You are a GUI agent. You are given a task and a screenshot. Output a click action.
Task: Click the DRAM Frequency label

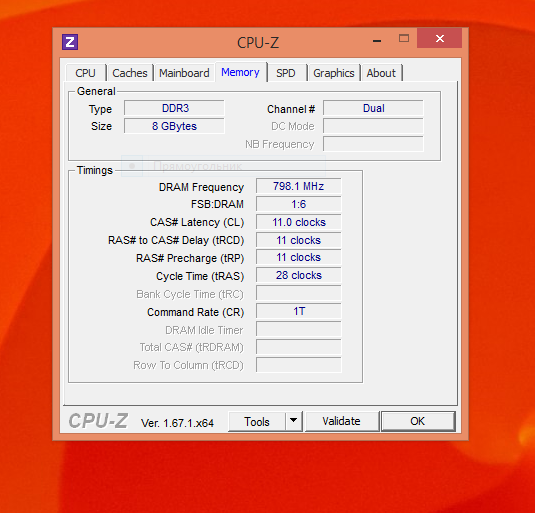click(201, 187)
